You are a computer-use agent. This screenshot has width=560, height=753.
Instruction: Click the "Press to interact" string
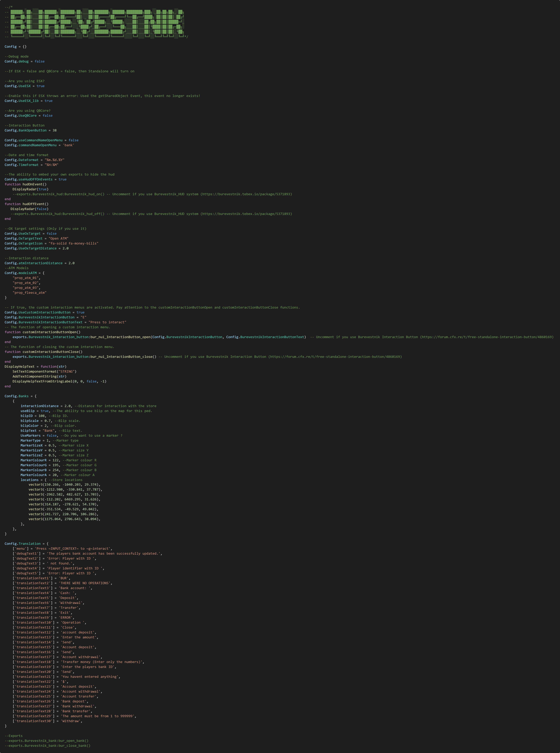point(108,322)
